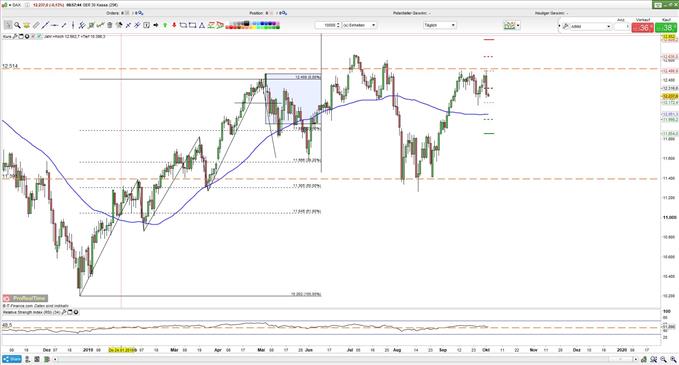Remove the RSI indicator panel

click(76, 312)
